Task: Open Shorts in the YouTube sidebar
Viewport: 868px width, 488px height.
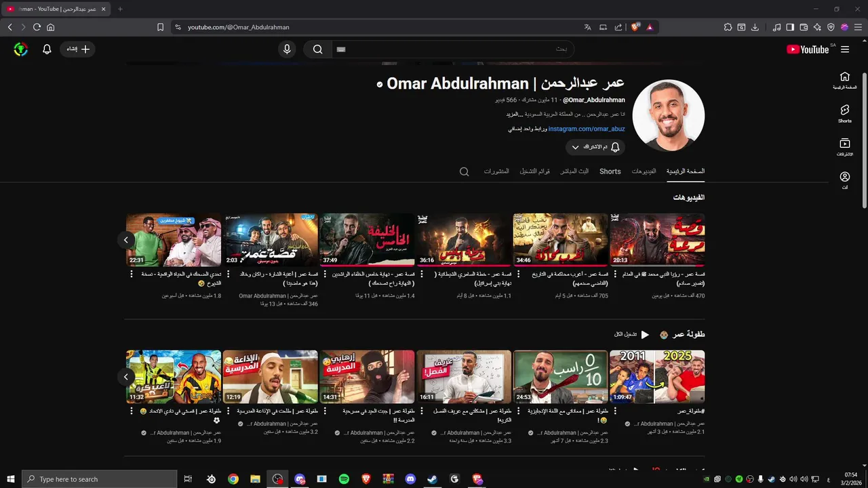Action: coord(845,114)
